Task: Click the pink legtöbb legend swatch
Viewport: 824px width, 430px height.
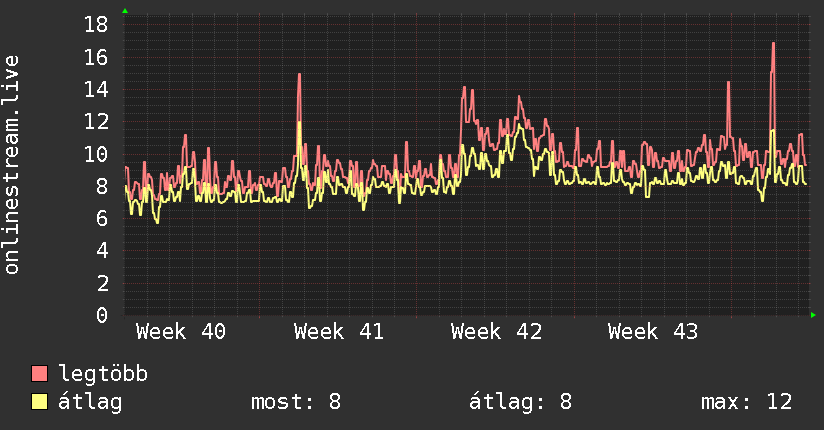Action: pyautogui.click(x=39, y=373)
